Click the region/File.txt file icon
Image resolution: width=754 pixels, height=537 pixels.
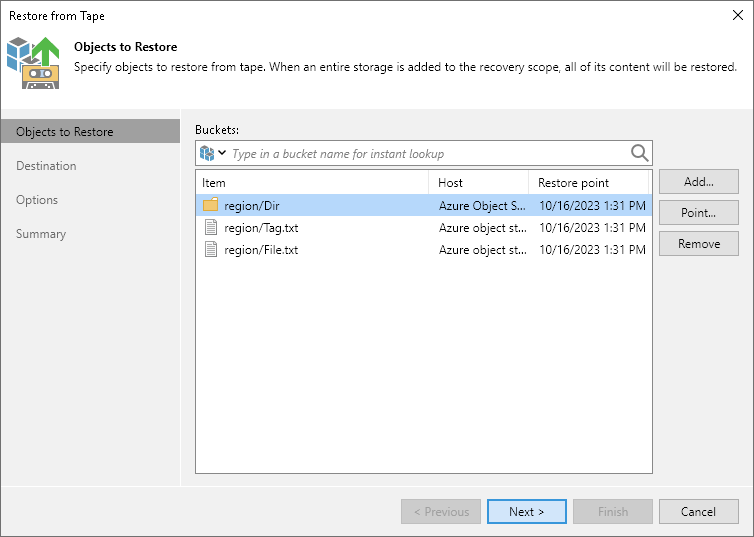tap(211, 249)
